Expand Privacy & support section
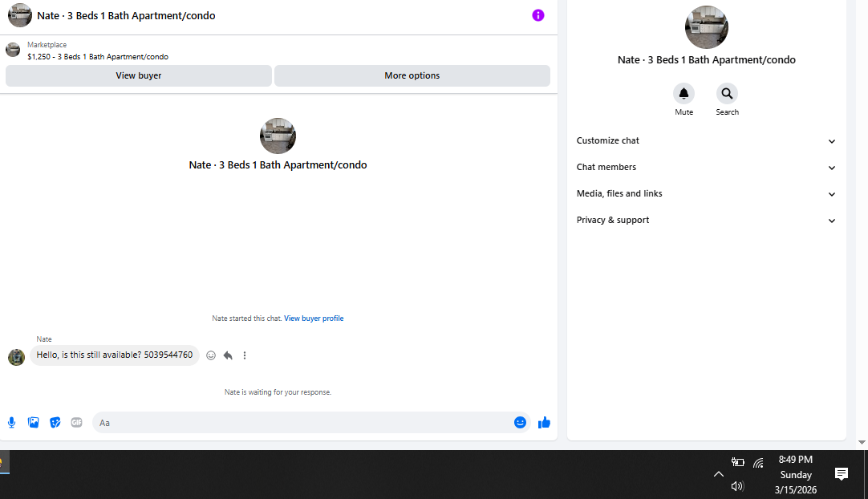The image size is (868, 499). (707, 221)
